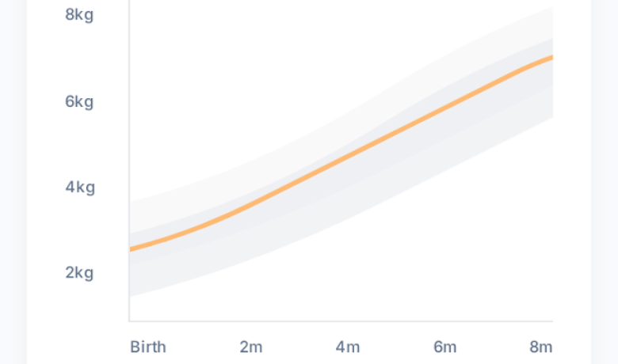Viewport: 618px width, 364px height.
Task: Select the 6m age axis label
Action: click(444, 347)
